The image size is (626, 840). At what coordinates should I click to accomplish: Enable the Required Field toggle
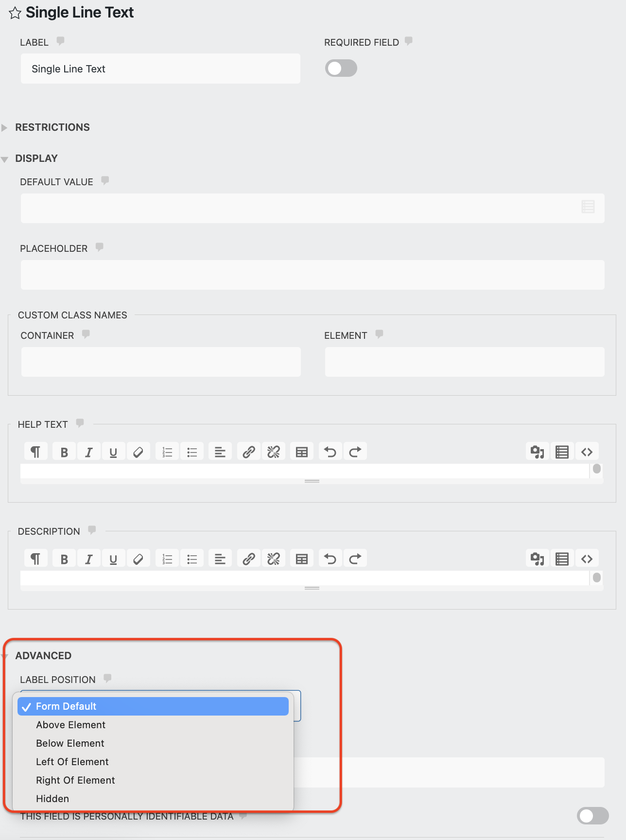click(341, 69)
